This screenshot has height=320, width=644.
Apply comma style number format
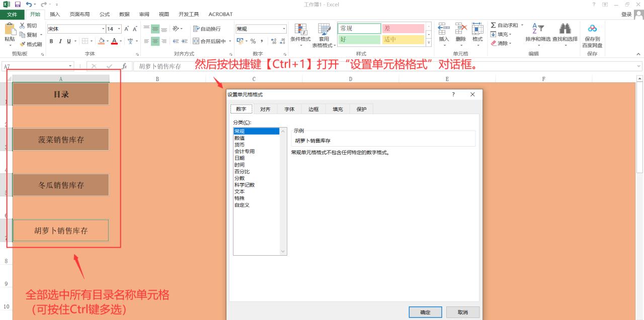pyautogui.click(x=262, y=41)
